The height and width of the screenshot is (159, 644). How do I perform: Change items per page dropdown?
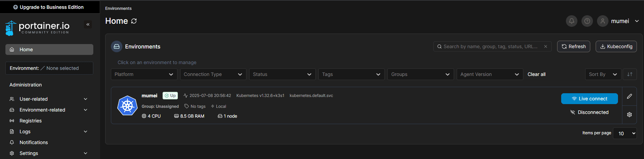tap(625, 133)
